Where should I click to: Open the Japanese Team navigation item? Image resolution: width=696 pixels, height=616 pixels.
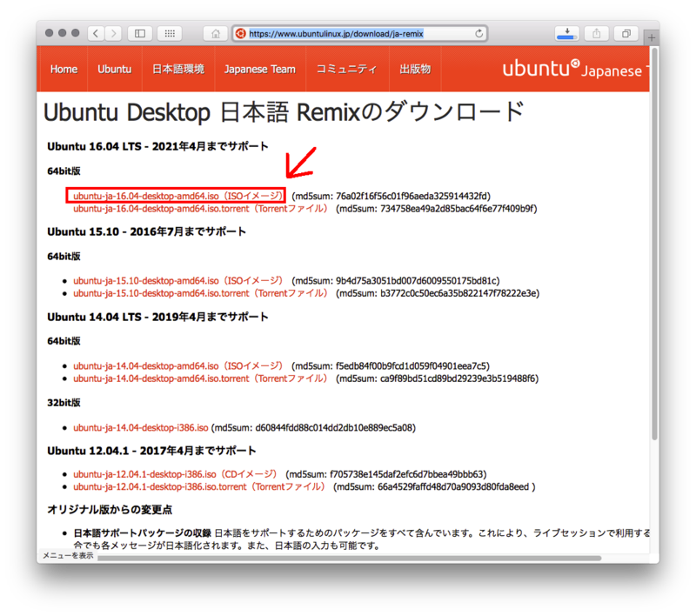259,70
